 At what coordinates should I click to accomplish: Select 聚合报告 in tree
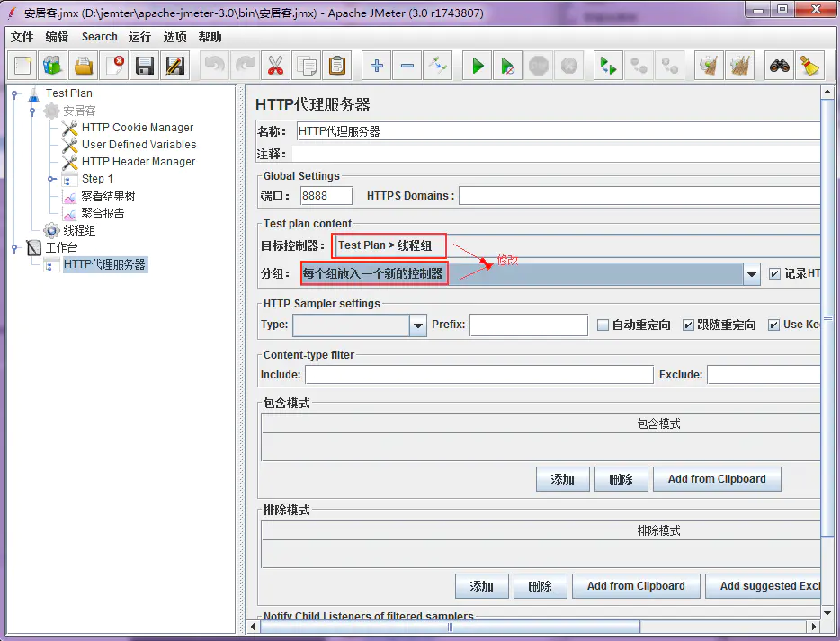pos(103,213)
